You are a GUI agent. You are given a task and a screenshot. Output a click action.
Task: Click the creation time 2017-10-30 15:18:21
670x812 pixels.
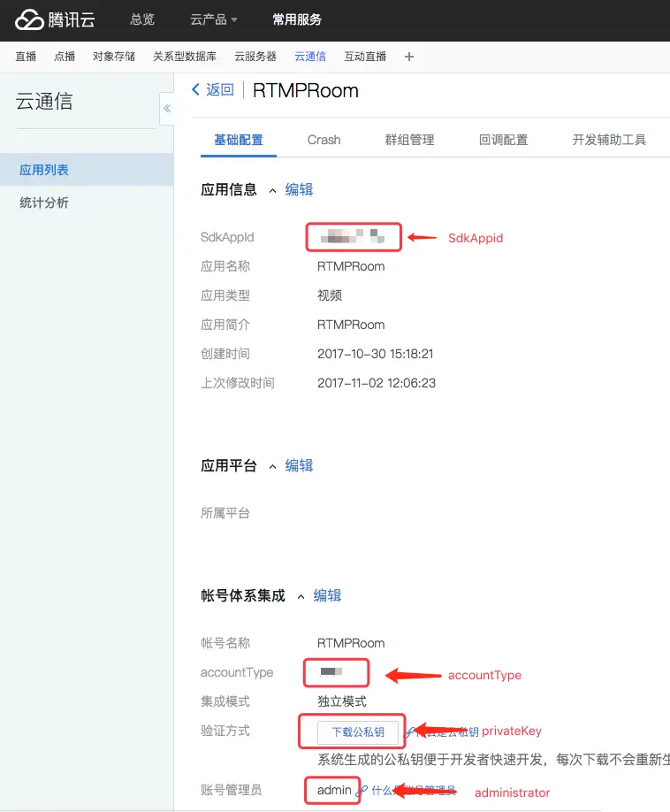[375, 354]
